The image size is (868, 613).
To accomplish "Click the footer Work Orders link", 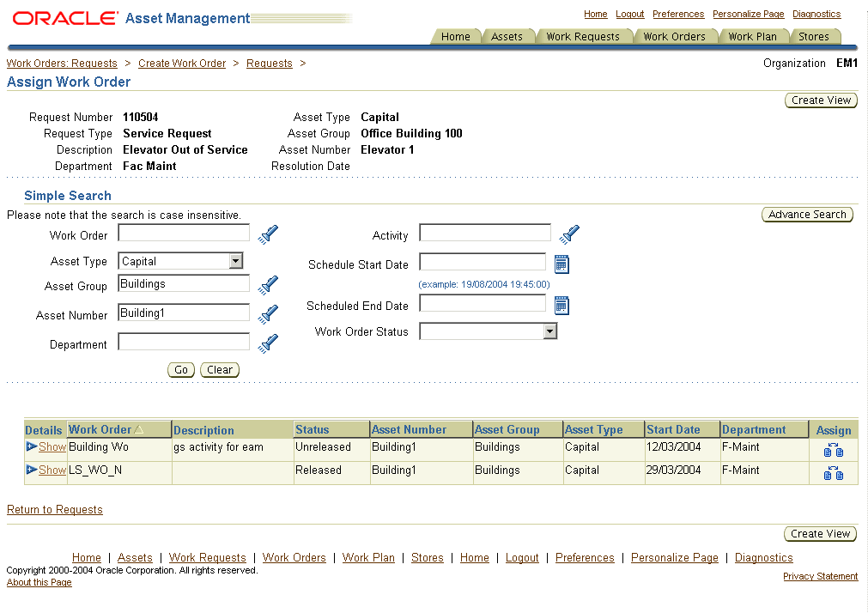I will tap(294, 558).
